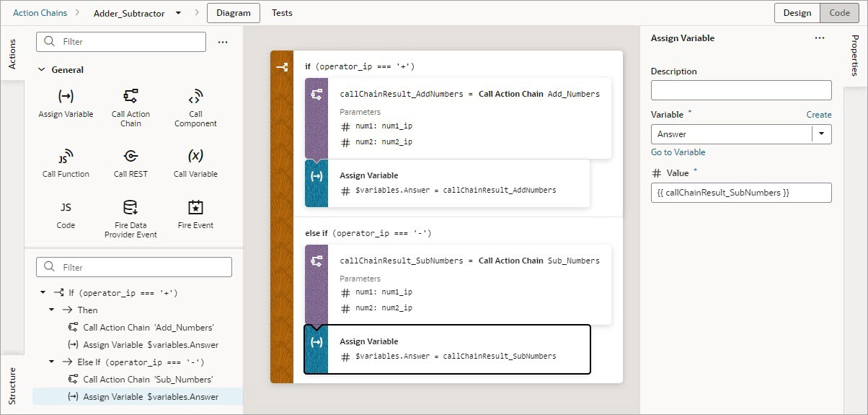Screen dimensions: 868x415
Task: Click num1: num1_ip parameter under Sub_Numbers
Action: [376, 293]
